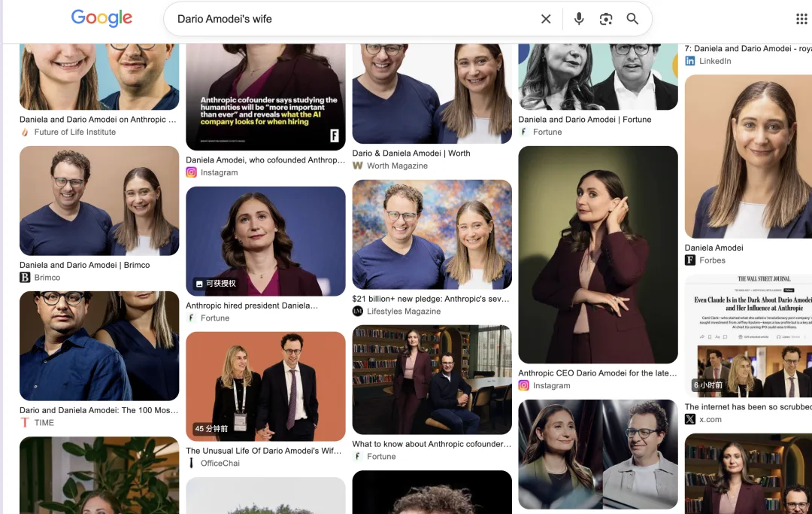Screen dimensions: 812x514
Task: Open the Brimco thumbnail with tan background
Action: tap(99, 201)
